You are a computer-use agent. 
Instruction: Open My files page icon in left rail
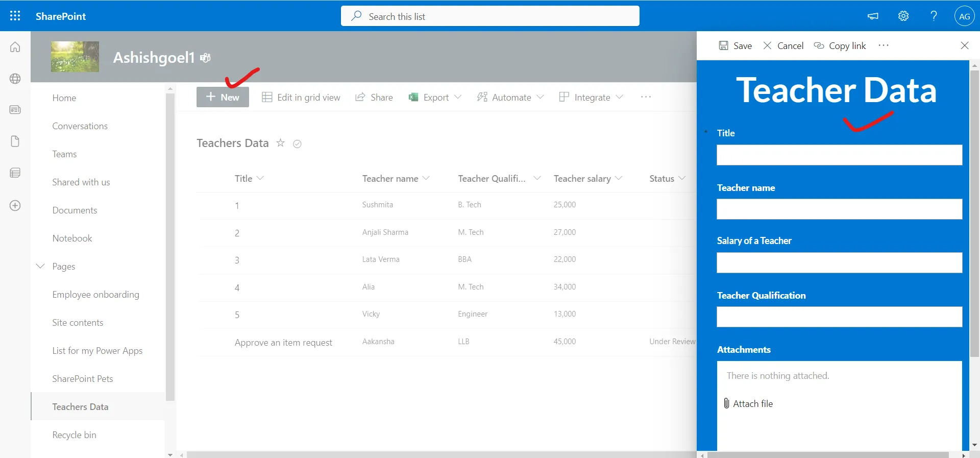(15, 141)
